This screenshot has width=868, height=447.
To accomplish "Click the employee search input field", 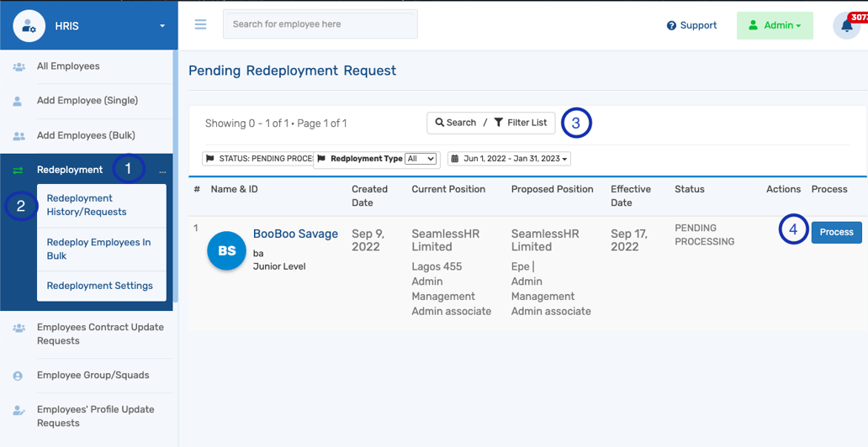I will click(x=320, y=24).
